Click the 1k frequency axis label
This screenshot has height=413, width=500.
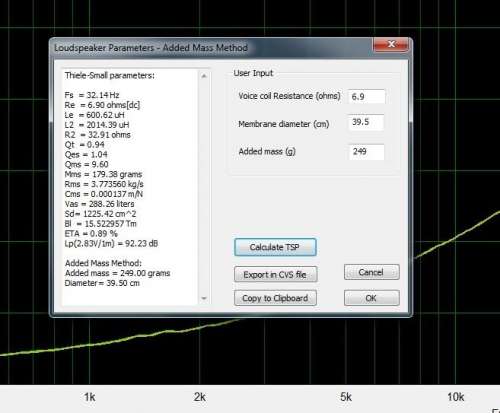90,397
